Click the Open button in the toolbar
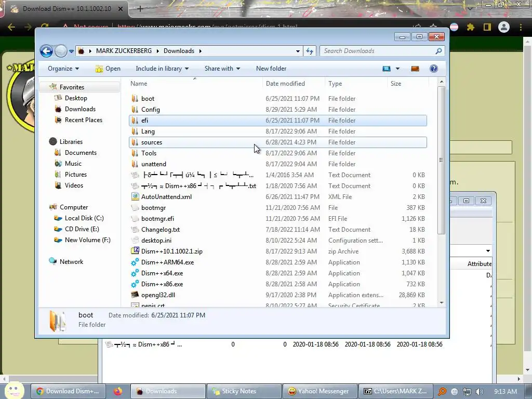The width and height of the screenshot is (532, 399). point(108,69)
